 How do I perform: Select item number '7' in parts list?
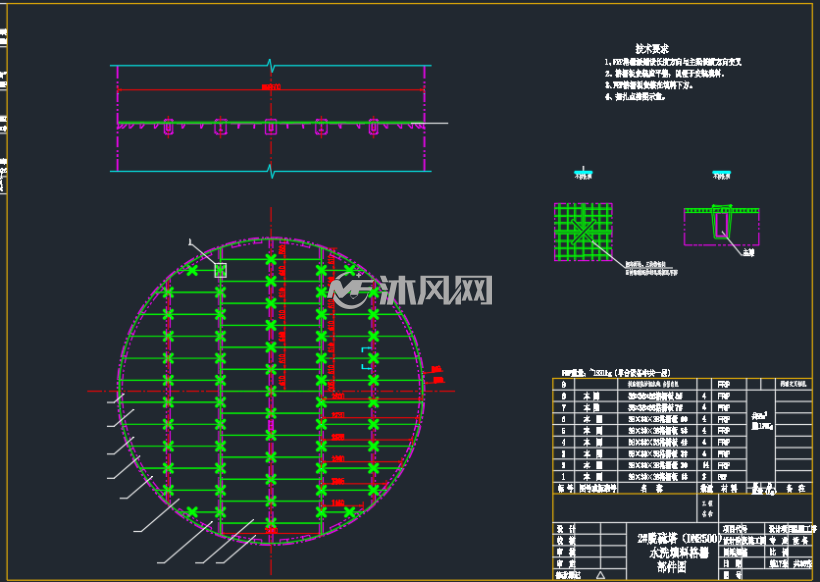pos(563,407)
